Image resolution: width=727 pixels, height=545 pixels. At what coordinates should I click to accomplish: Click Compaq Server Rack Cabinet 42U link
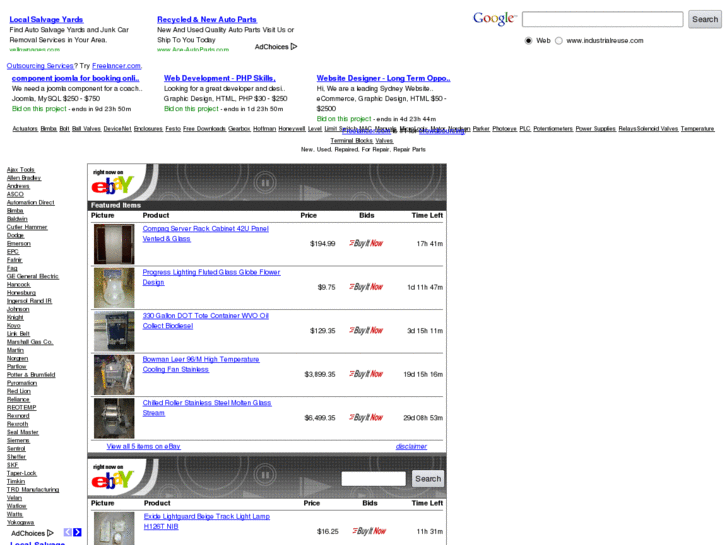[205, 233]
